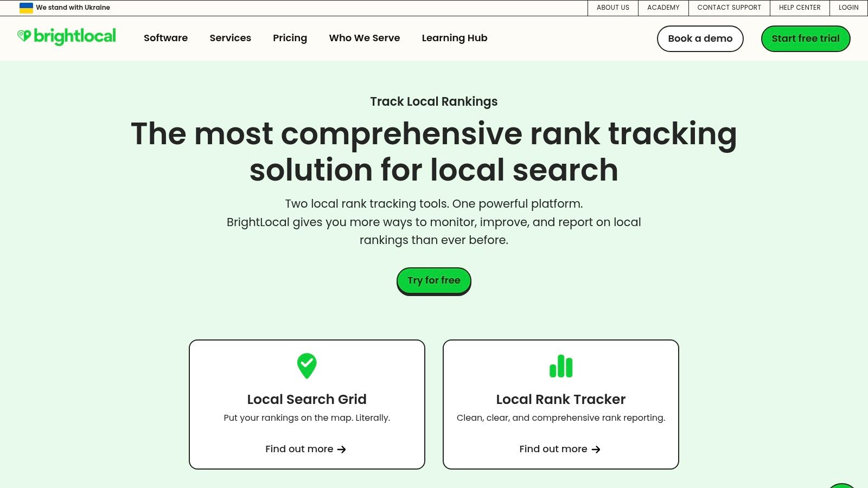Click the arrow beside Find out more under Local Rank Tracker

coord(596,449)
